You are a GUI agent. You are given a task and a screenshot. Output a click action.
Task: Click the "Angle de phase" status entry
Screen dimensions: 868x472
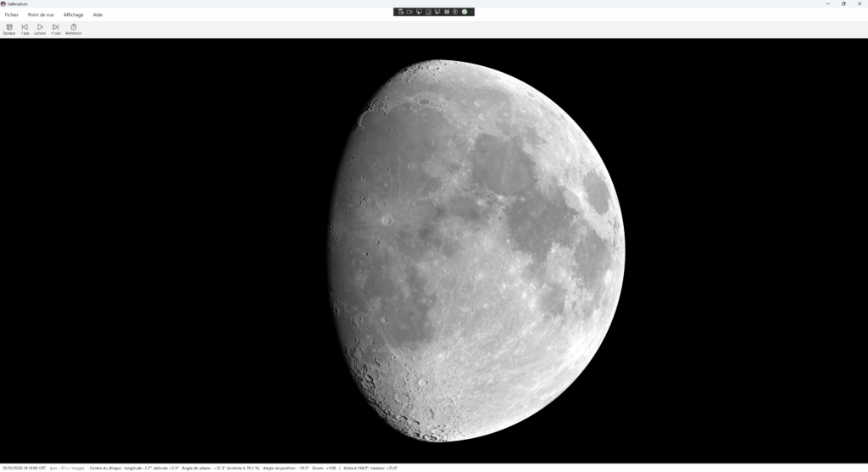tap(220, 468)
